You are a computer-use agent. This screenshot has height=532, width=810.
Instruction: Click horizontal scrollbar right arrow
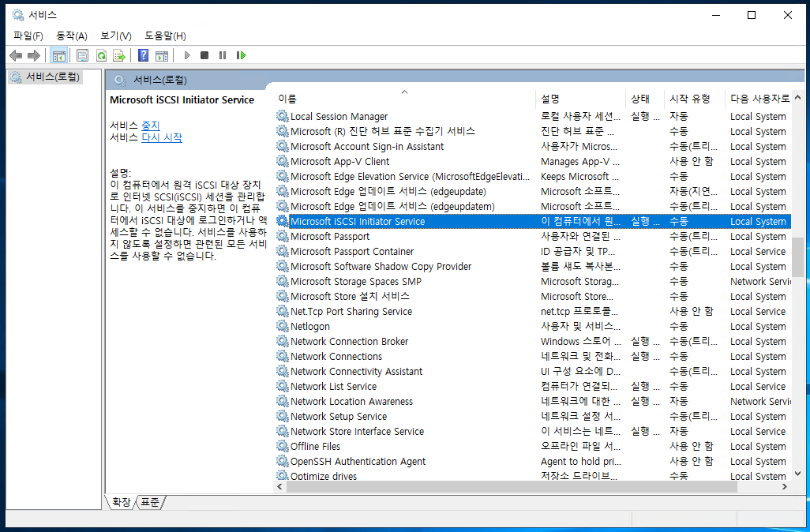pos(785,486)
